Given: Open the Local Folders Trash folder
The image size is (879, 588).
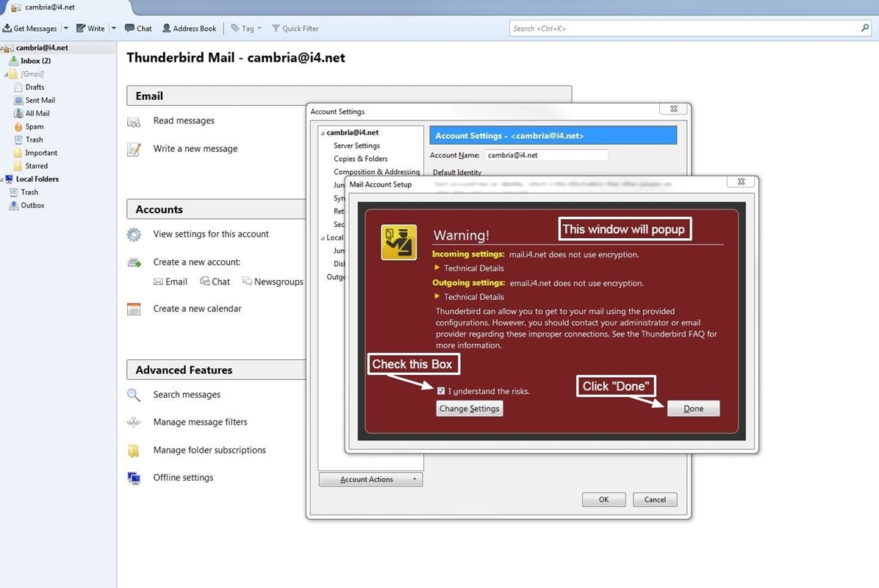Looking at the screenshot, I should 29,193.
